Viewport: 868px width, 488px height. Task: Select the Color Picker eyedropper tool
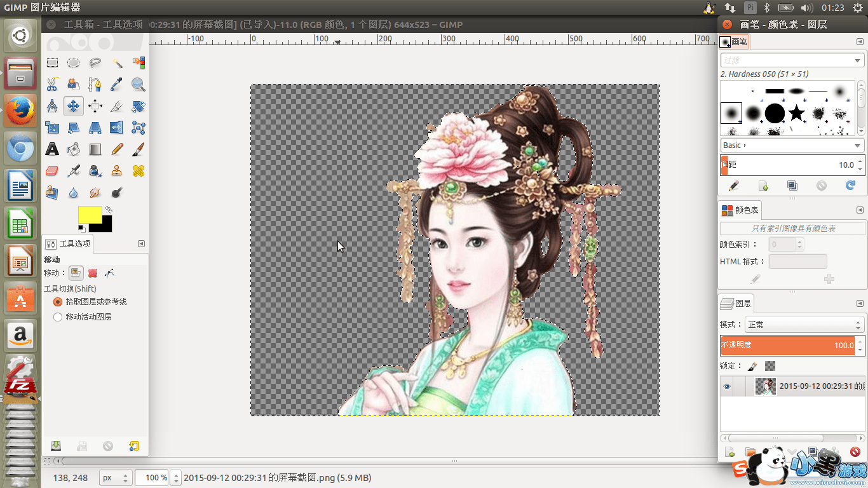117,85
